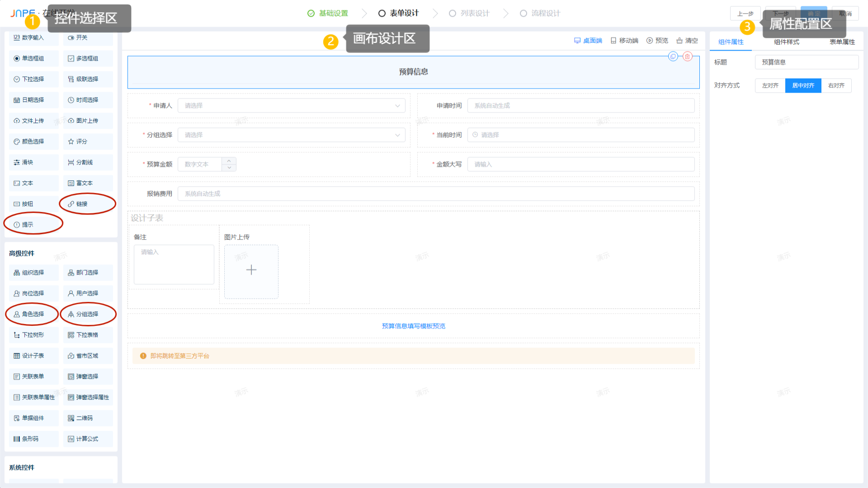
Task: Click the 预算信息填写模板预览 link
Action: point(413,326)
